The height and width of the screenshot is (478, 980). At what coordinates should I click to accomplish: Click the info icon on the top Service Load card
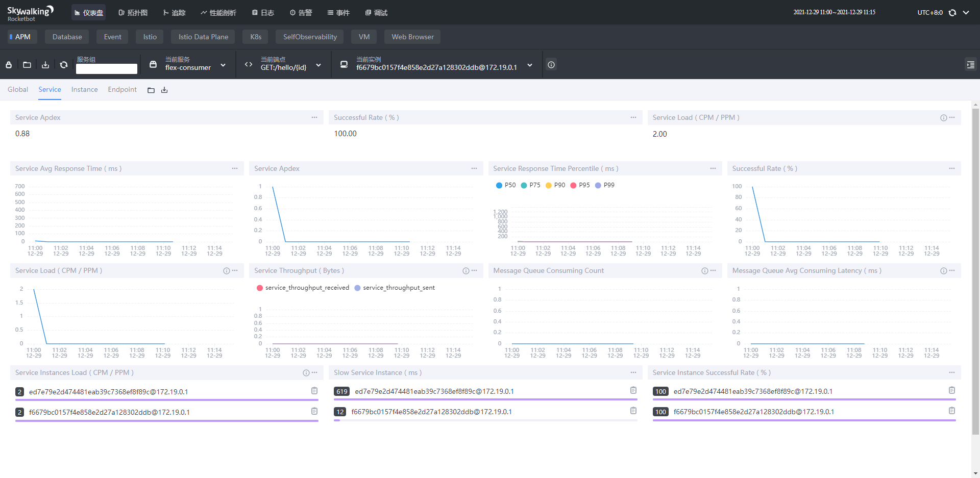[944, 118]
